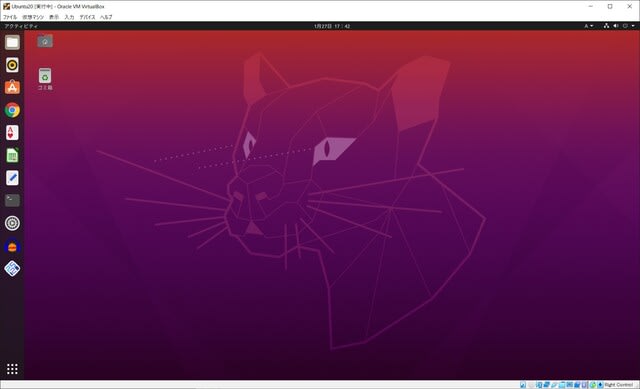
Task: Launch LibreOffice Calc spreadsheet icon
Action: click(x=12, y=155)
